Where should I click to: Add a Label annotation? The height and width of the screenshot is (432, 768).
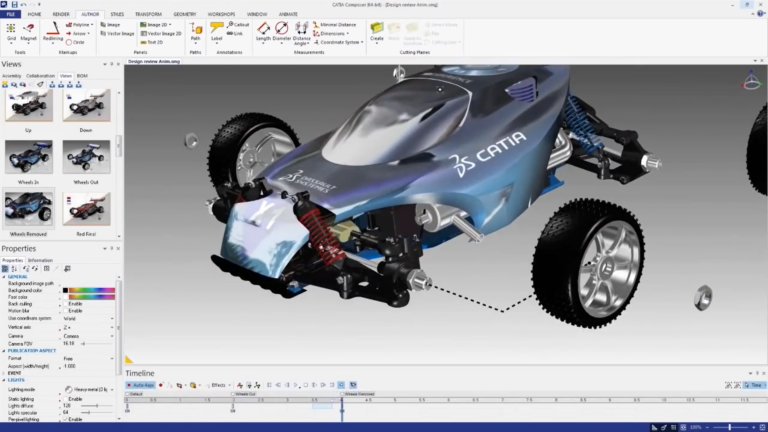(216, 32)
